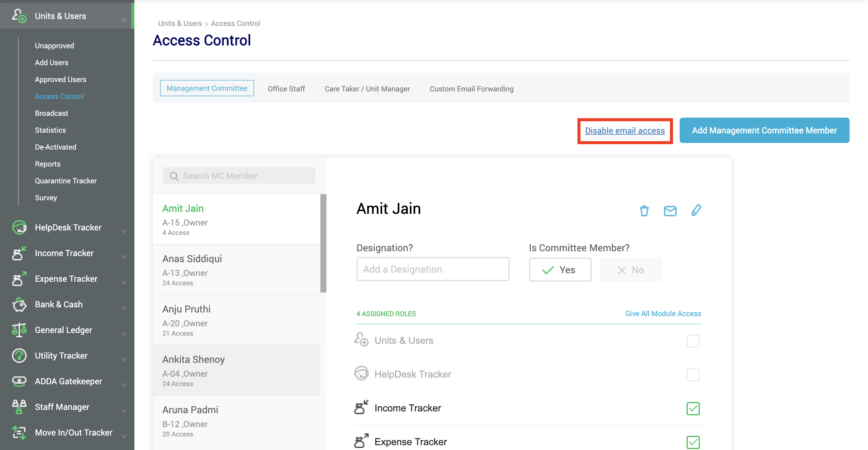Select Yes for Is Committee Member
The width and height of the screenshot is (868, 450).
[560, 270]
